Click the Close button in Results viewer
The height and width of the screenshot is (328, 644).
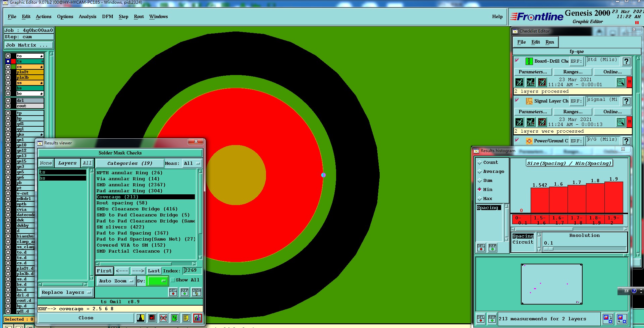pos(86,318)
